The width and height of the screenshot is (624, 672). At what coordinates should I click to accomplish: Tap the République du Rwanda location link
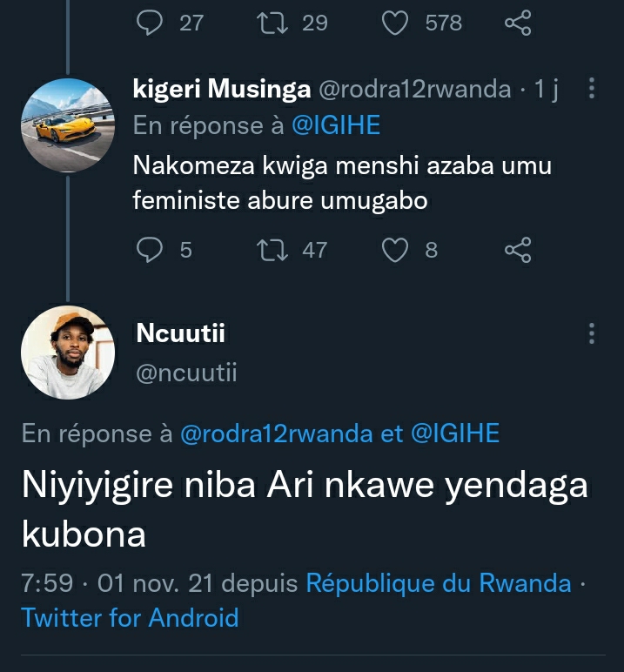tap(439, 582)
